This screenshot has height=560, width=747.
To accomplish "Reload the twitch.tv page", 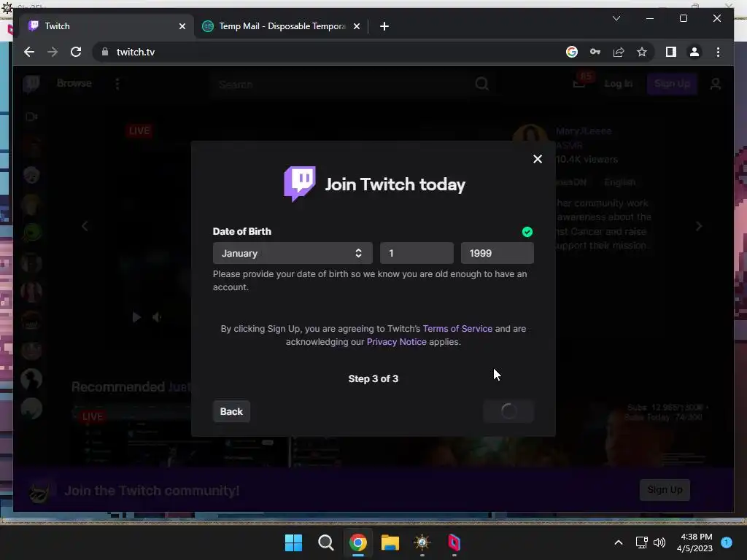I will pos(76,52).
